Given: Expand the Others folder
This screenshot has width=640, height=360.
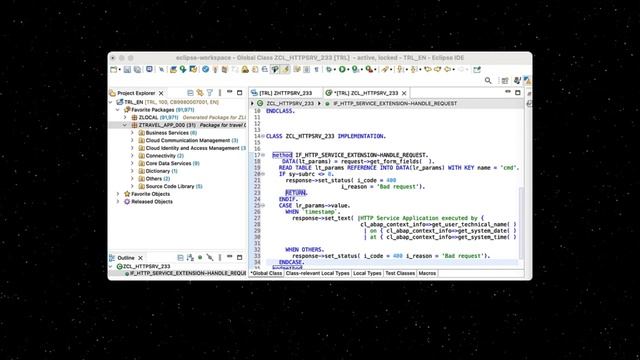Looking at the screenshot, I should (132, 178).
